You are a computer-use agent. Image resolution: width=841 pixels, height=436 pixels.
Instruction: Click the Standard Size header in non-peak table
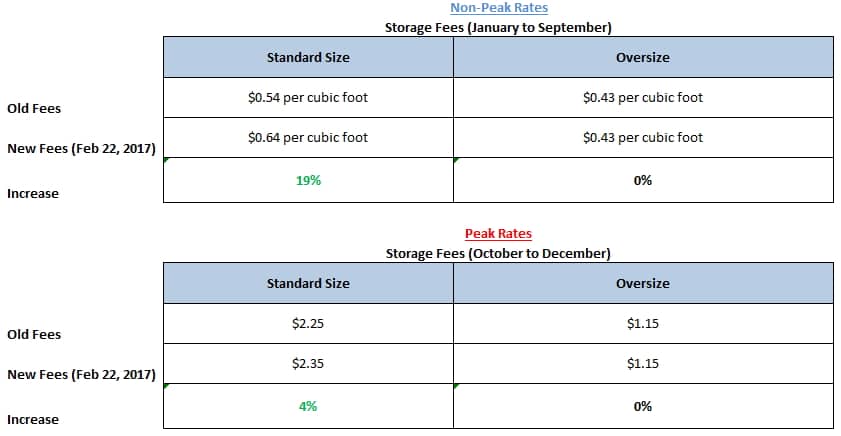coord(308,57)
